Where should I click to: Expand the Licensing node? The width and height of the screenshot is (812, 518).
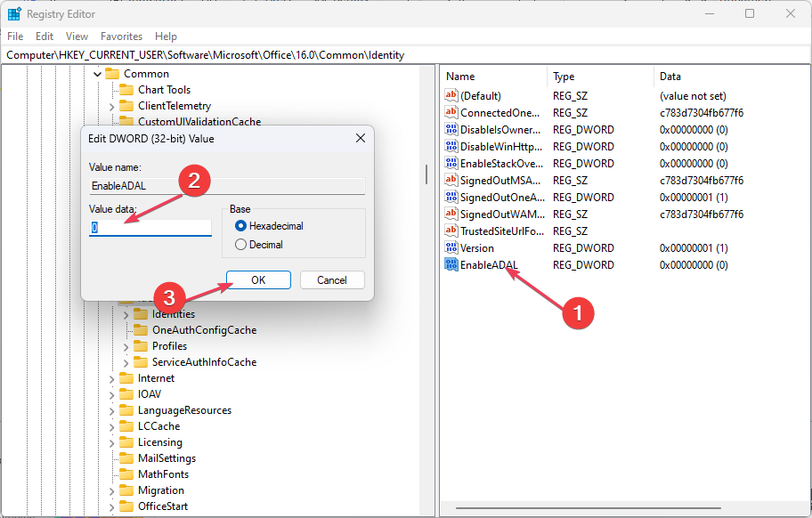112,443
